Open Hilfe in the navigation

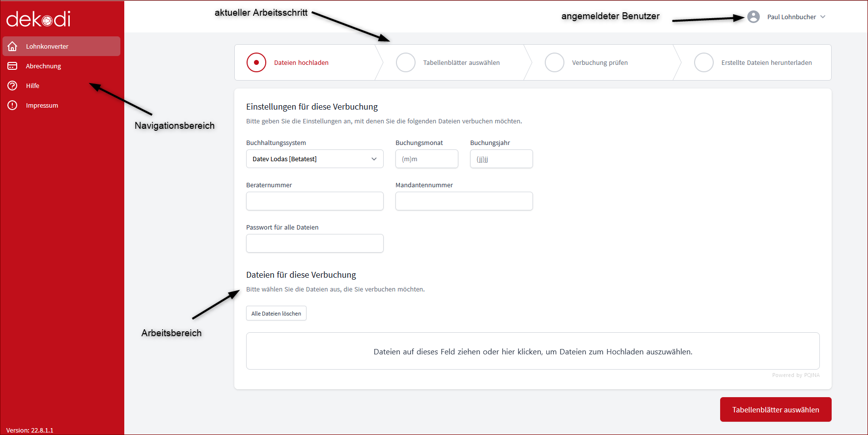[32, 86]
